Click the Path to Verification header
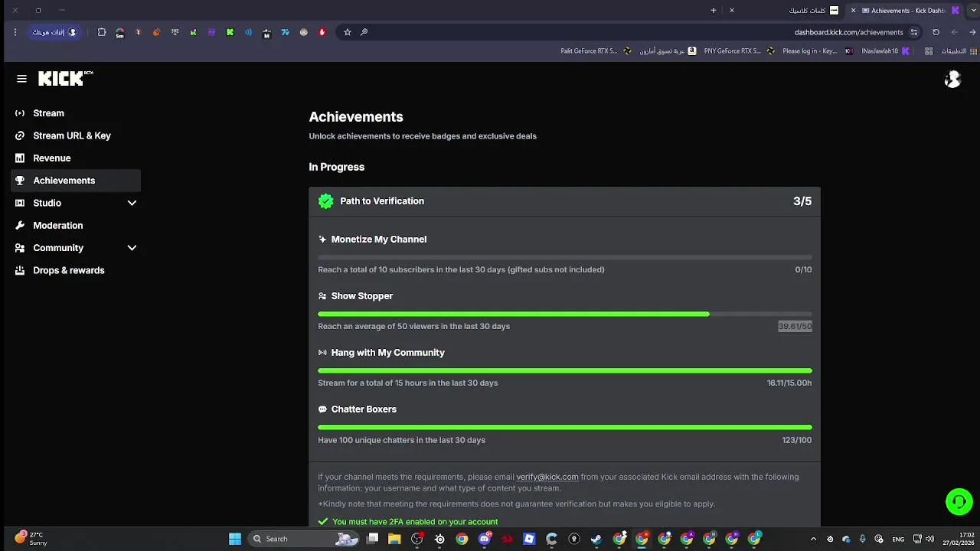The height and width of the screenshot is (551, 980). point(565,201)
